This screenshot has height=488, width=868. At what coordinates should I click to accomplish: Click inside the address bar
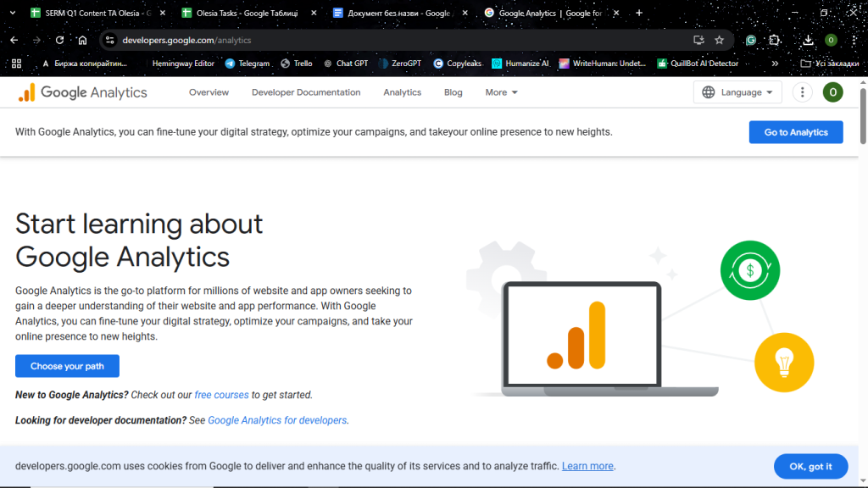point(254,40)
